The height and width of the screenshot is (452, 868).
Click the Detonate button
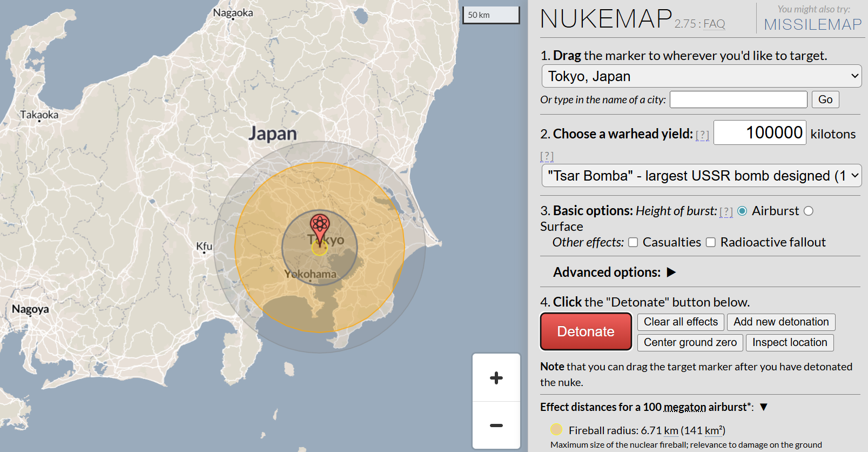click(x=586, y=331)
